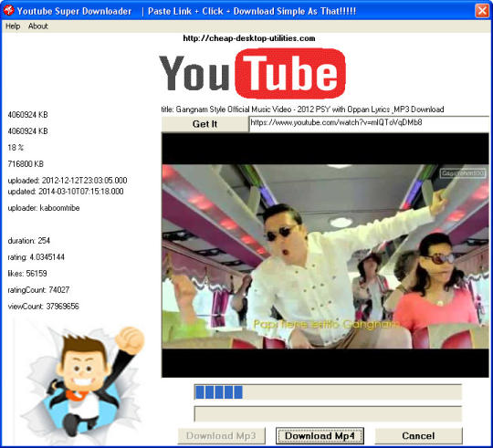Click the blue download progress bar
Image resolution: width=493 pixels, height=448 pixels.
pyautogui.click(x=328, y=392)
